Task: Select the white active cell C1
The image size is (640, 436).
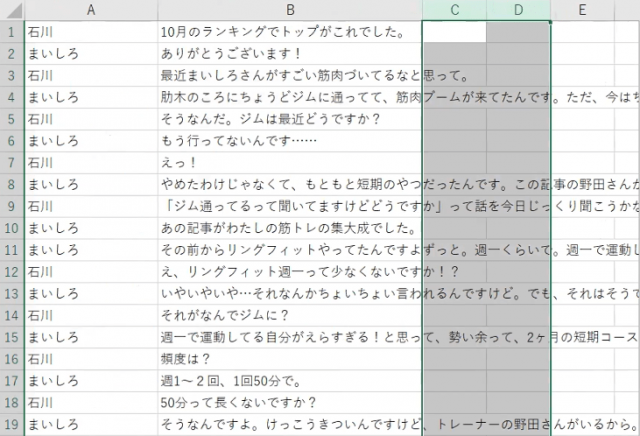Action: click(454, 32)
